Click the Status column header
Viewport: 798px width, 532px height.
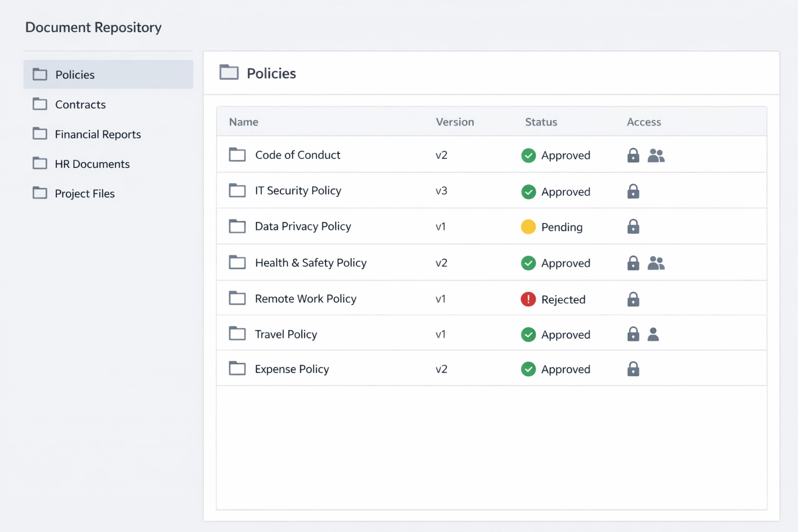pyautogui.click(x=541, y=122)
